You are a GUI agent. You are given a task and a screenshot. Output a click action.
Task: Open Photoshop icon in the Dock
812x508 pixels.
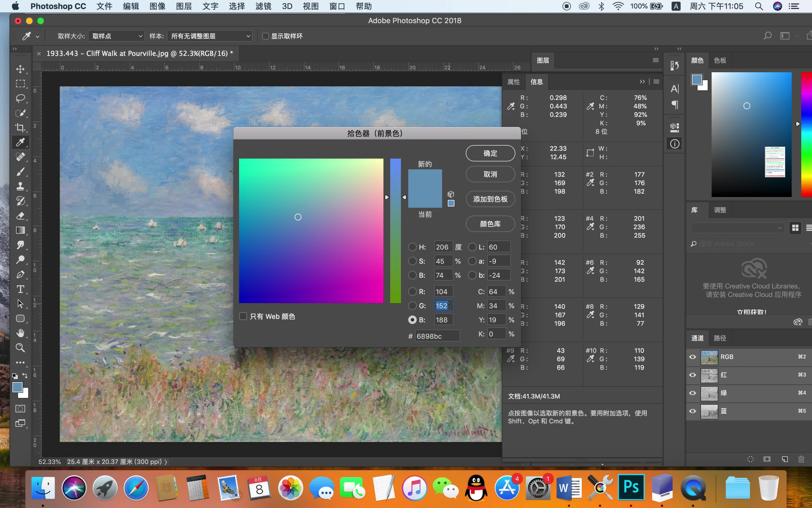pyautogui.click(x=631, y=487)
